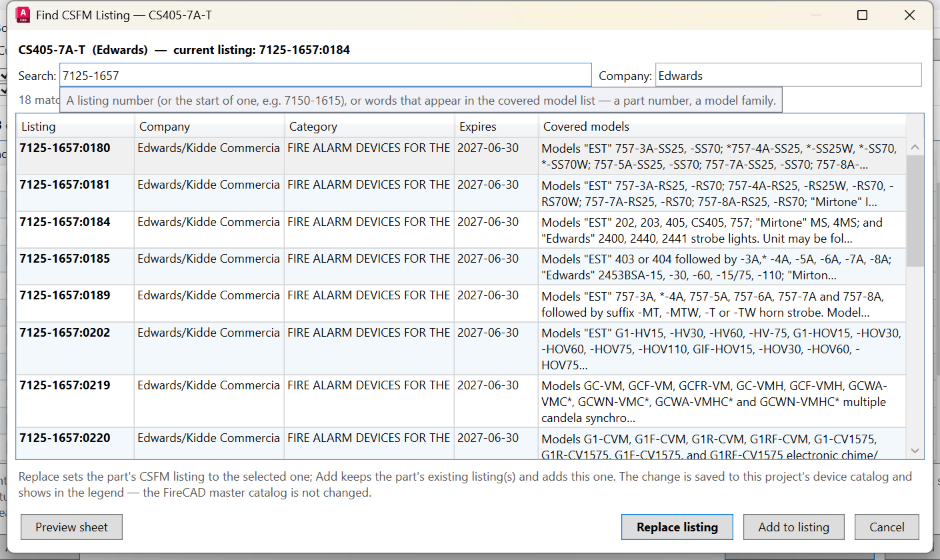Click the 2027-06-30 expiry in 7125-1657:0219 row
Screen dimensions: 940x560
click(488, 385)
